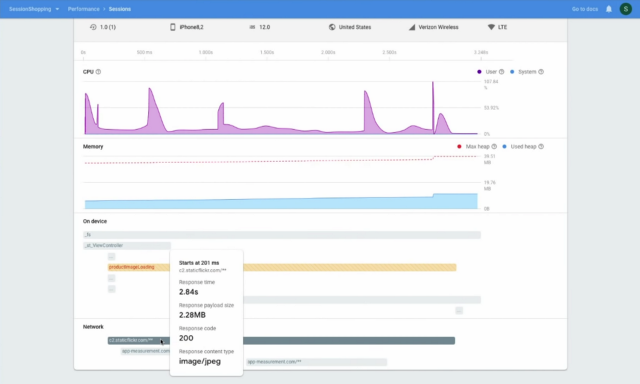Click the app version history icon

93,27
